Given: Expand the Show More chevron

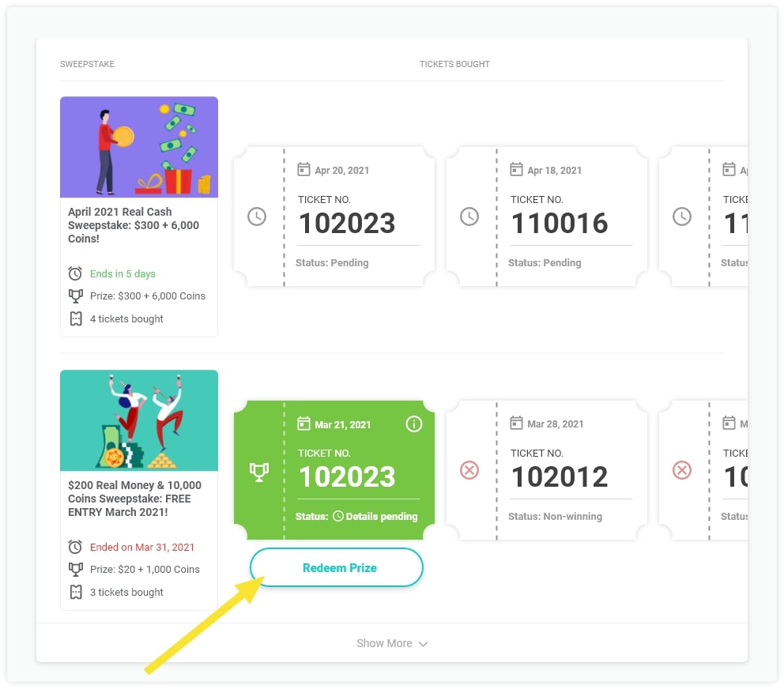Looking at the screenshot, I should [x=424, y=644].
